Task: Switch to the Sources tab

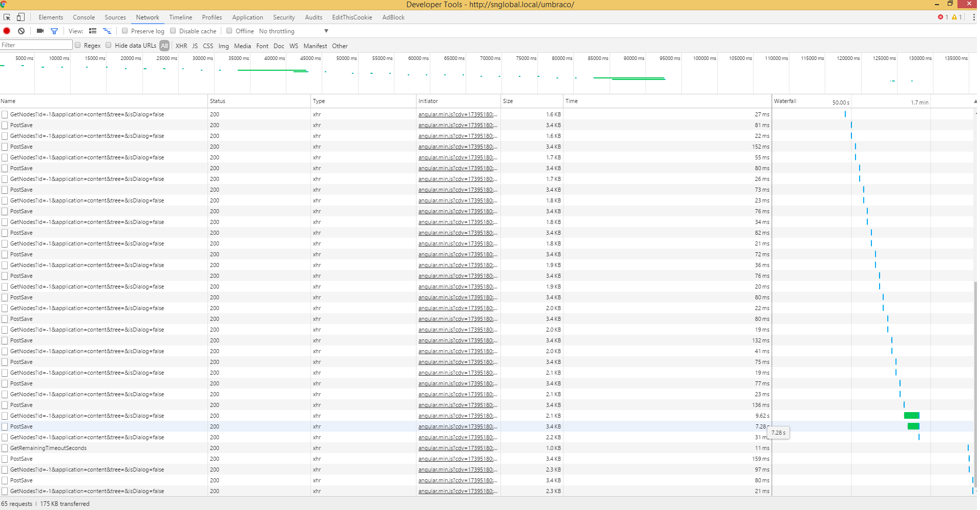Action: [x=115, y=17]
